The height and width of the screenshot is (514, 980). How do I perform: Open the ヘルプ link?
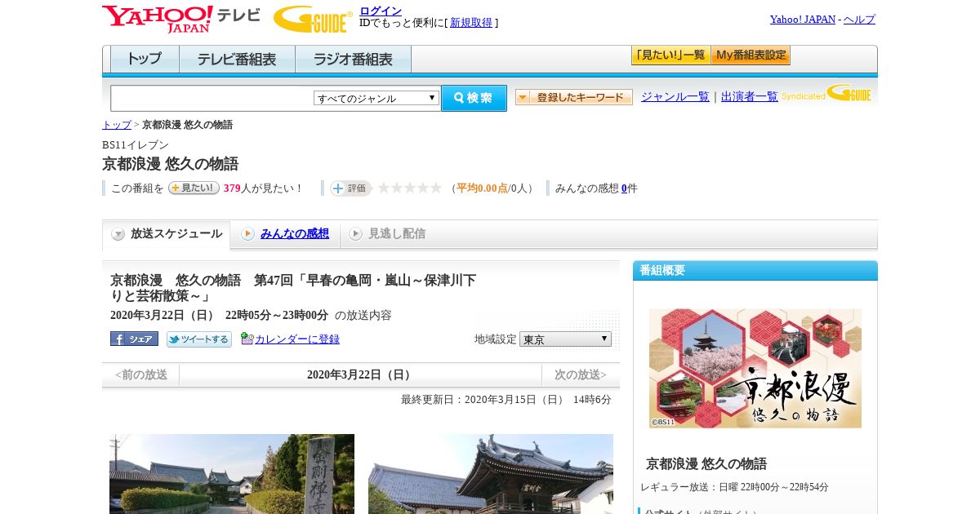click(859, 20)
